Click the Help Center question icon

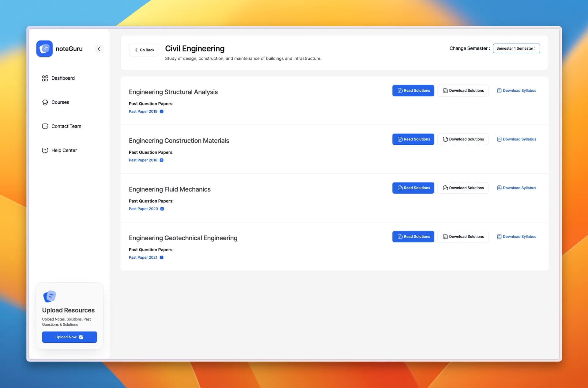pos(45,150)
